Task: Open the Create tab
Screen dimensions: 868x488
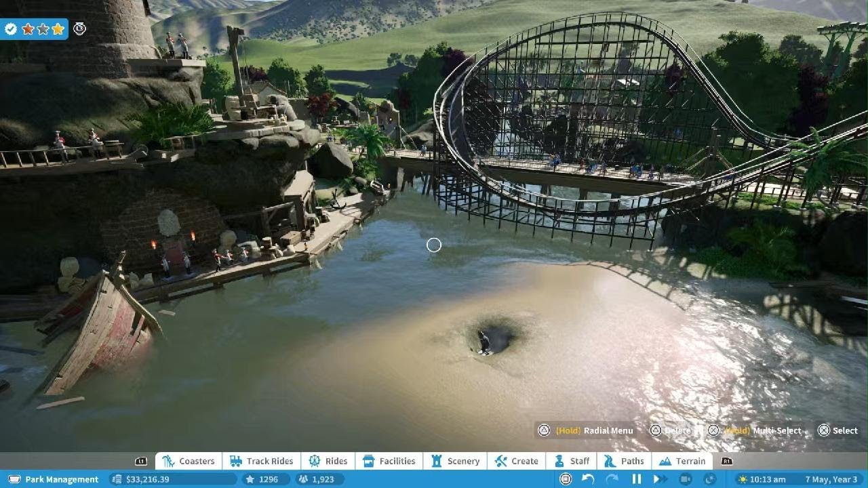Action: pyautogui.click(x=517, y=461)
